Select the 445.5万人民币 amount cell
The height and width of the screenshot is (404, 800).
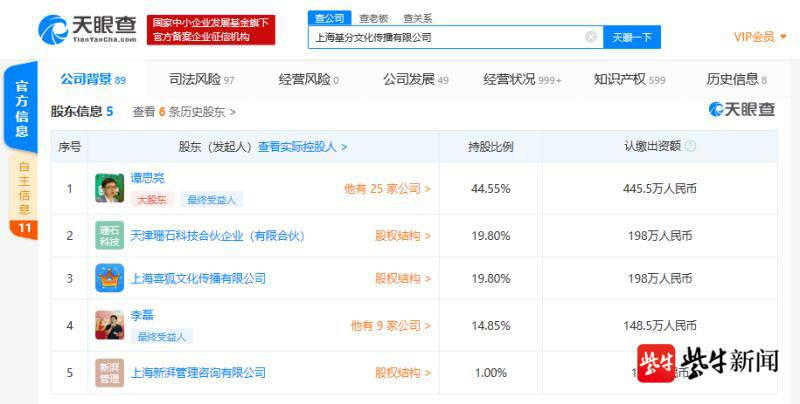tap(660, 189)
